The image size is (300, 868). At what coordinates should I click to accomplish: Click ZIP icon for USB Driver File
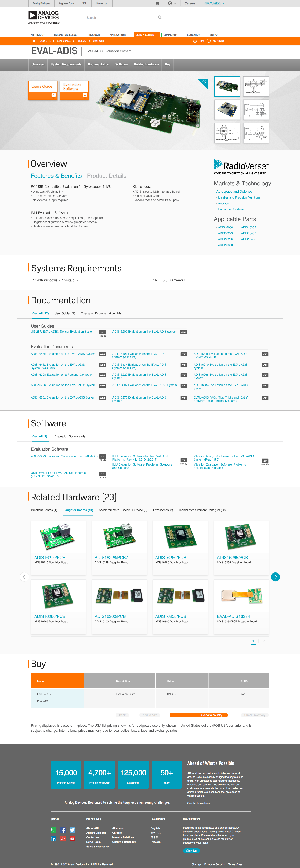click(102, 474)
